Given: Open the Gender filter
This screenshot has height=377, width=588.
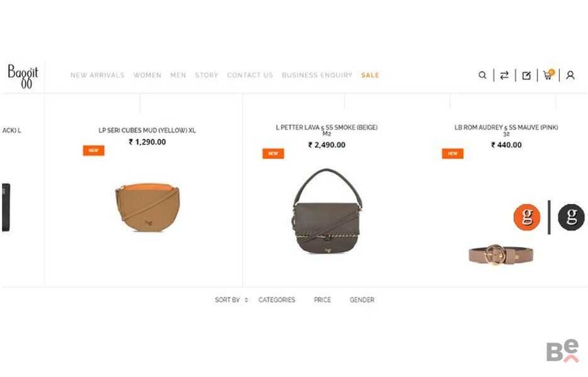Looking at the screenshot, I should pos(362,300).
